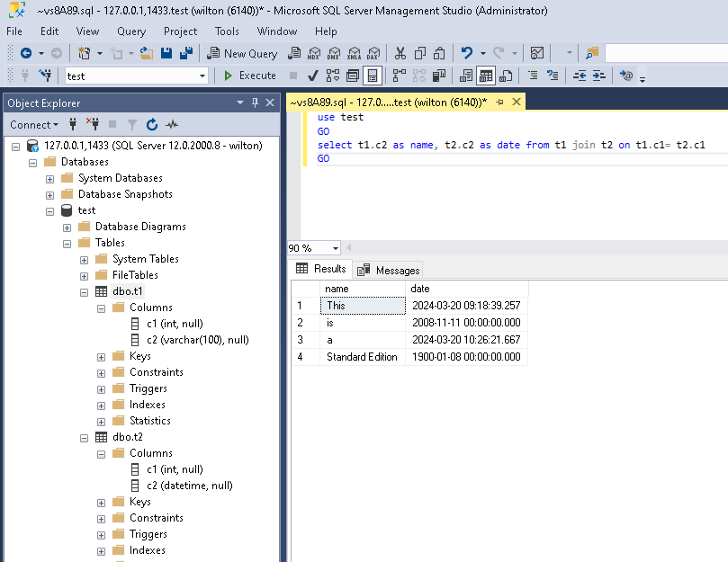Open the File menu

[x=13, y=31]
